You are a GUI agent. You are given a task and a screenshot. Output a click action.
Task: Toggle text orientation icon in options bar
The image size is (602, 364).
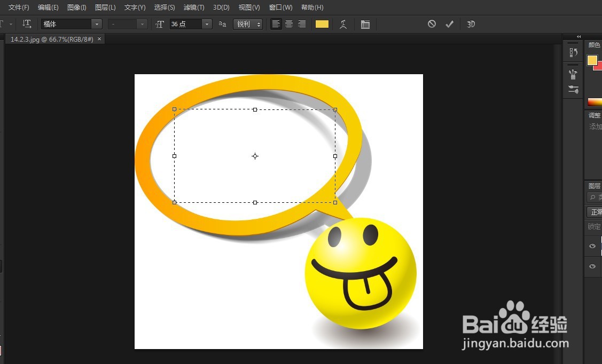point(27,24)
